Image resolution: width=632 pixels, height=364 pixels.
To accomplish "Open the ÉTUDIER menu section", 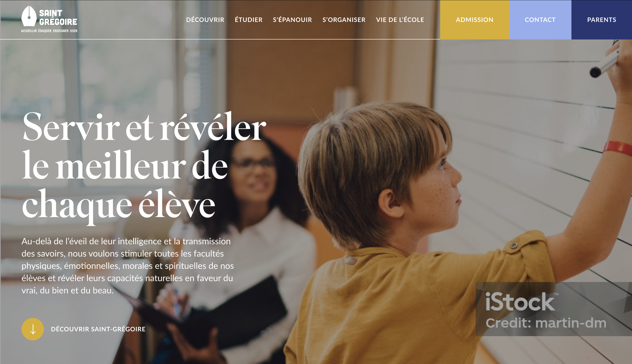I will (248, 19).
